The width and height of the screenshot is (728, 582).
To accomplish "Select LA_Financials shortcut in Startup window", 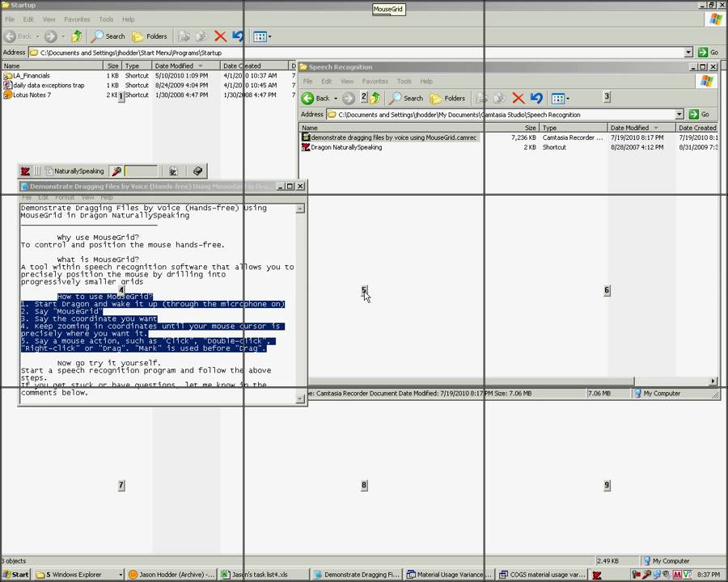I will click(27, 76).
